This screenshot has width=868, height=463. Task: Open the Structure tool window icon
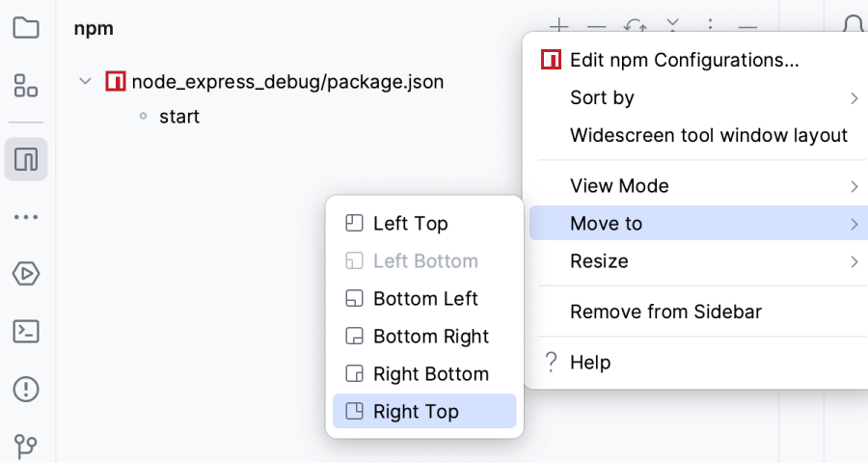point(26,85)
